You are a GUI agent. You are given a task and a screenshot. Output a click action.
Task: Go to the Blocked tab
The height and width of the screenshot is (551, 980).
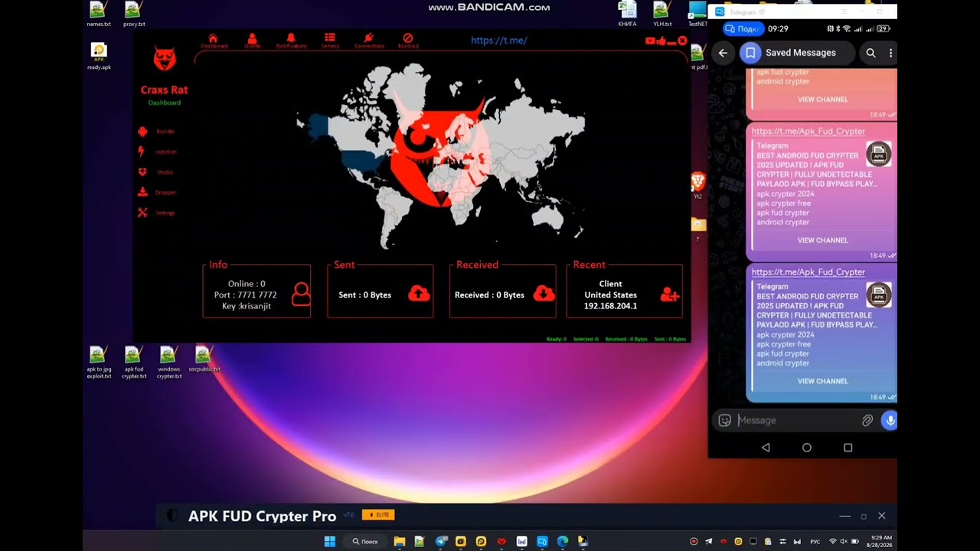(408, 41)
